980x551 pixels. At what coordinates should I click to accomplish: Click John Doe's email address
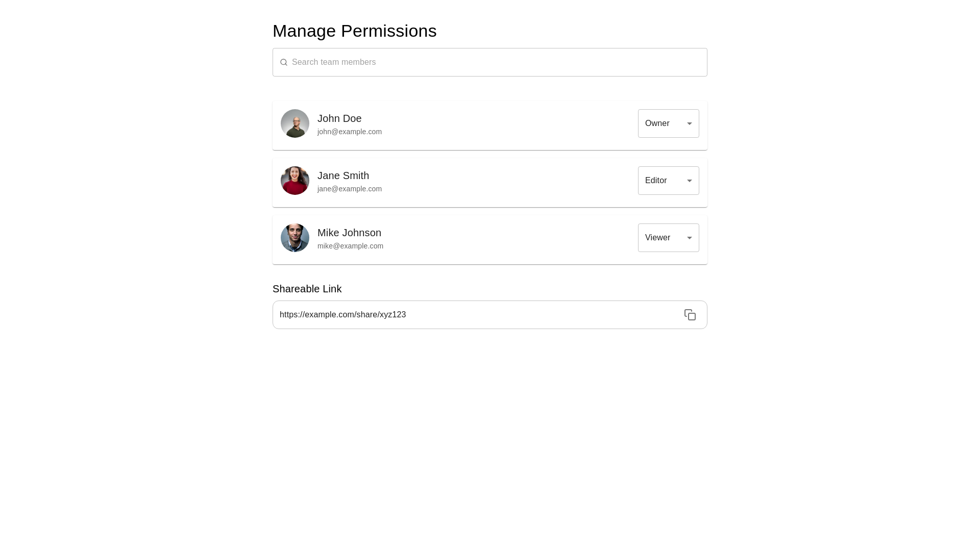tap(350, 132)
